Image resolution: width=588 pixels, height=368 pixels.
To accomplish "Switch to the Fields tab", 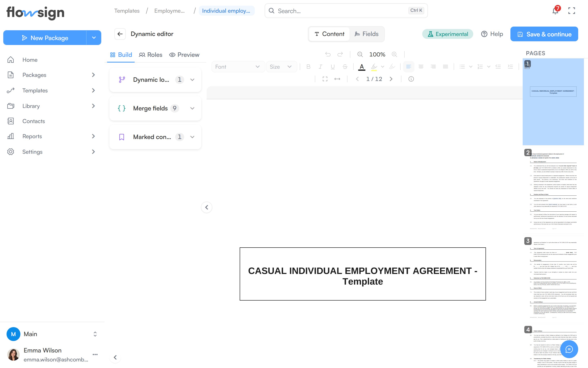I will coord(366,34).
